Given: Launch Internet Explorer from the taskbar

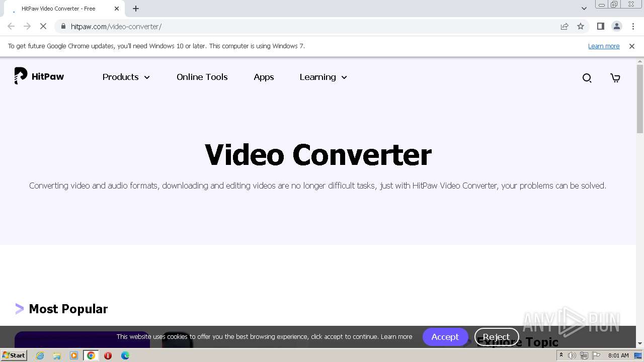Looking at the screenshot, I should (x=40, y=355).
